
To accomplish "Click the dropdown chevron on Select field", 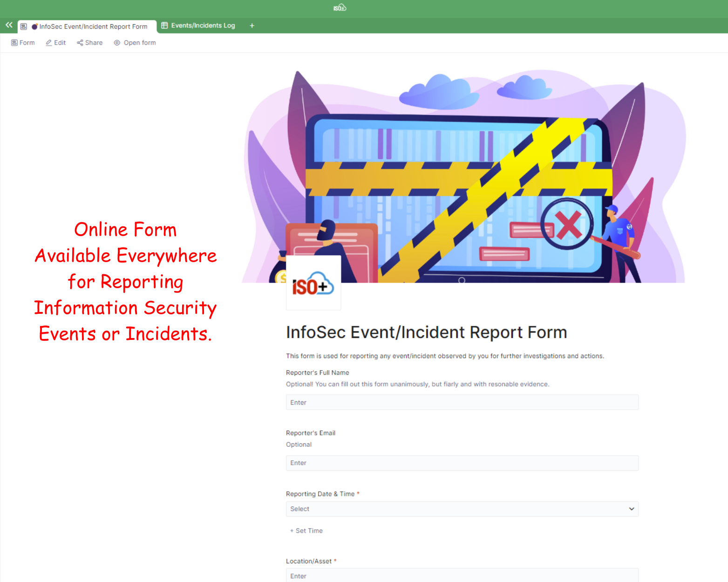I will 631,509.
